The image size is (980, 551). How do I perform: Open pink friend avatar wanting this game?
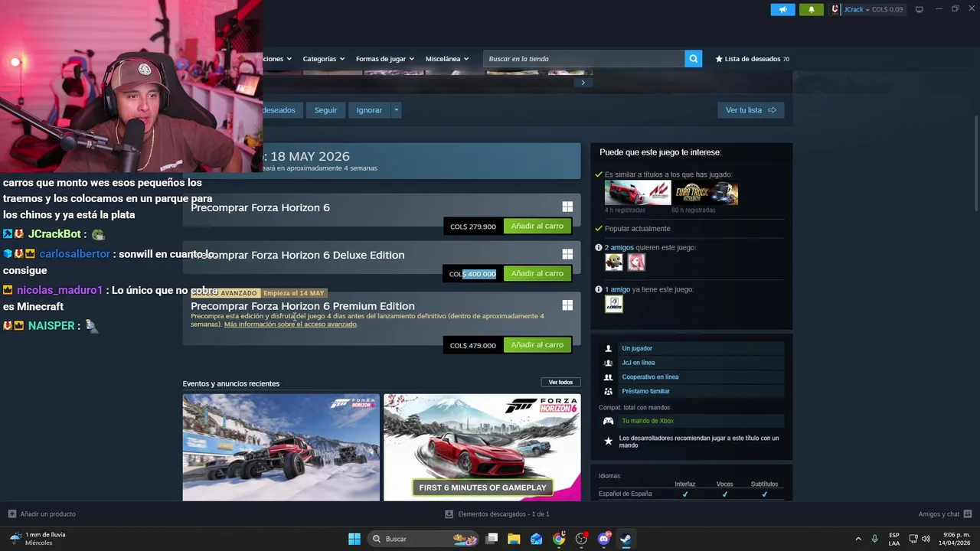pyautogui.click(x=636, y=262)
